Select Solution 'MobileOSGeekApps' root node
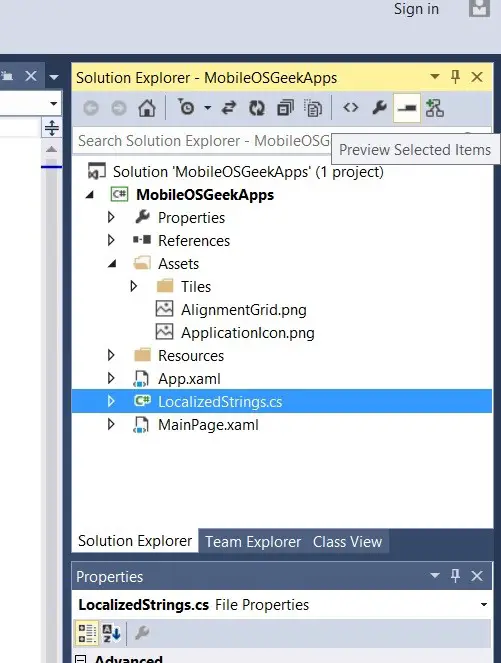Image resolution: width=501 pixels, height=663 pixels. (x=248, y=172)
